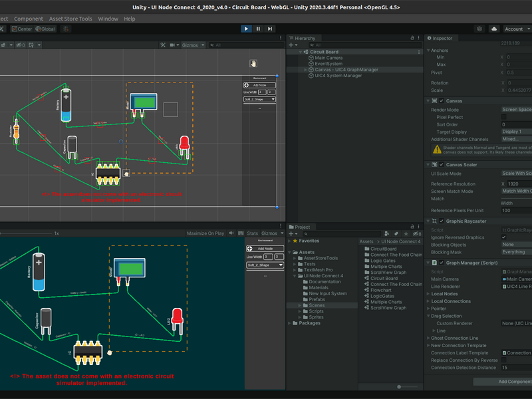This screenshot has width=532, height=399.
Task: Toggle the Ignore Reversed Graphics checkbox
Action: [504, 237]
